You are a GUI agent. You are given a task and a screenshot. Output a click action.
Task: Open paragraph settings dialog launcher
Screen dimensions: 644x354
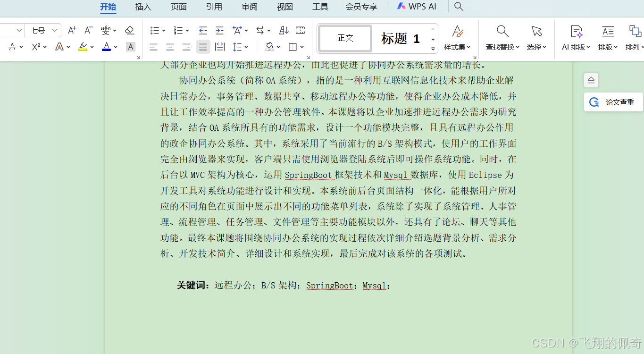[309, 57]
